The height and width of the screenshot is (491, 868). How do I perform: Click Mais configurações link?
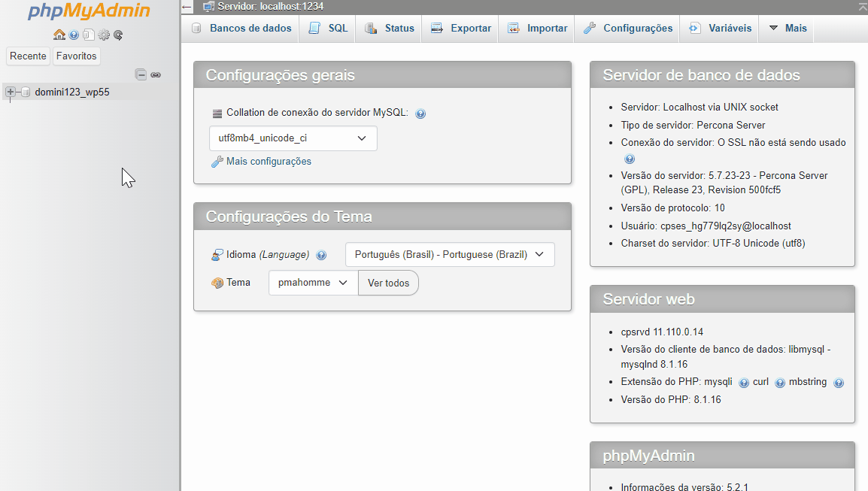[269, 162]
